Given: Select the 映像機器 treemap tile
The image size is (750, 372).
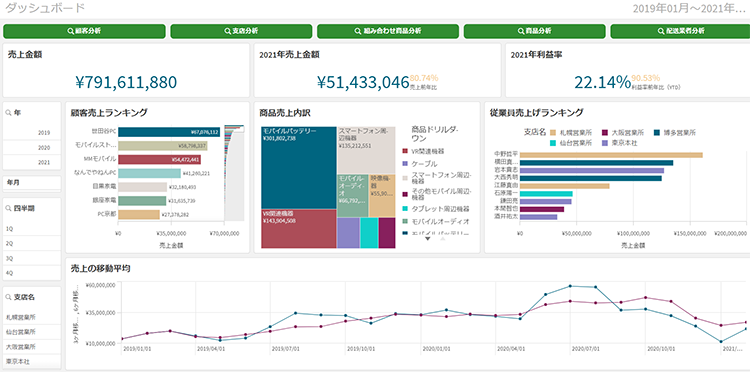Looking at the screenshot, I should [382, 196].
